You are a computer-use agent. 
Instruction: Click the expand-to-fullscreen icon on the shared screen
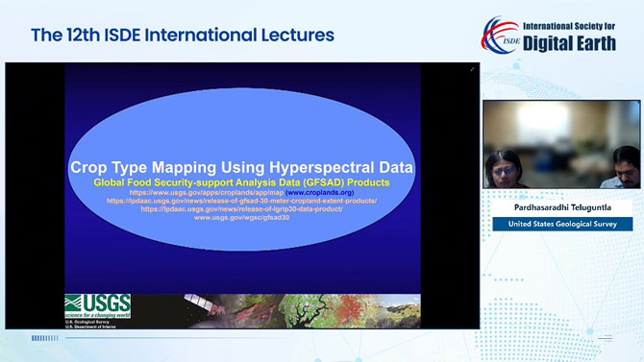coord(472,69)
